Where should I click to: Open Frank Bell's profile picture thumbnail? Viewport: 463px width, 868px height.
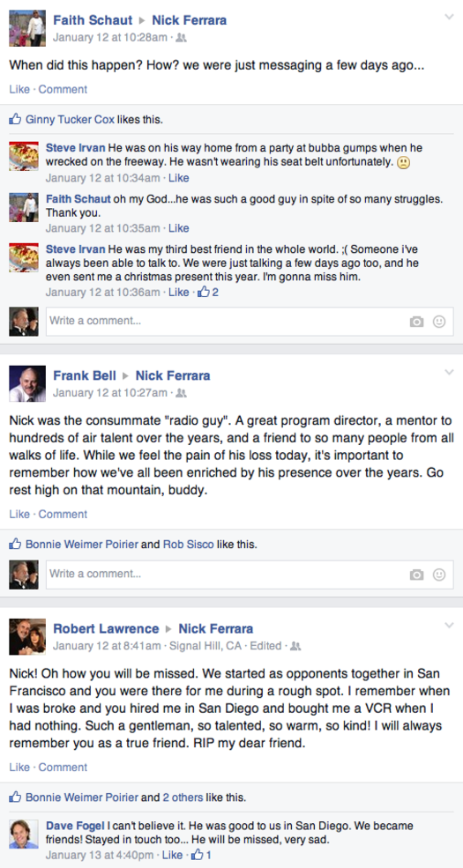27,383
